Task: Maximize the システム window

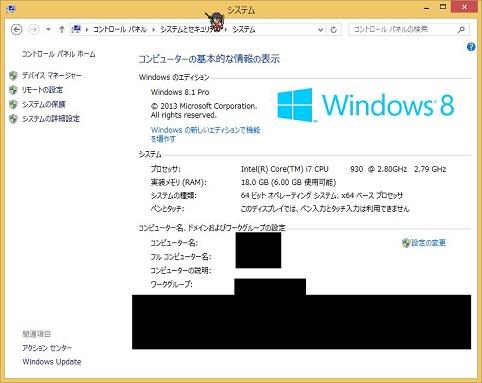Action: (443, 7)
